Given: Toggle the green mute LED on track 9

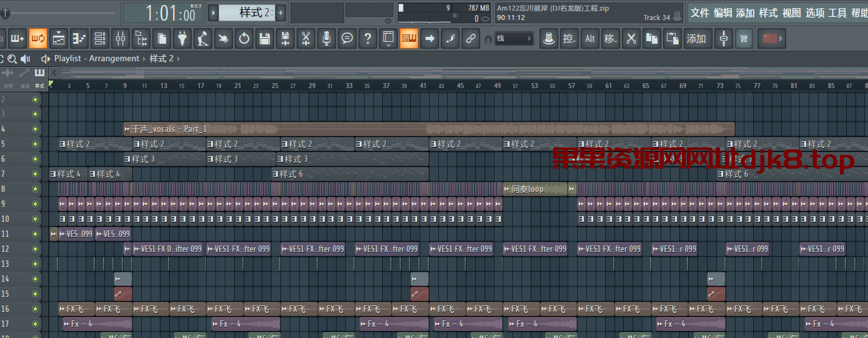Looking at the screenshot, I should click(35, 204).
